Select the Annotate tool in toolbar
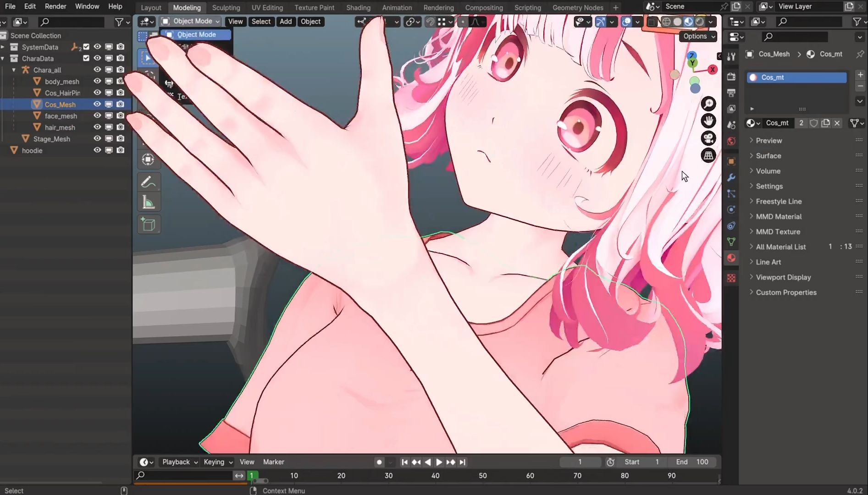Viewport: 868px width, 495px height. [148, 182]
